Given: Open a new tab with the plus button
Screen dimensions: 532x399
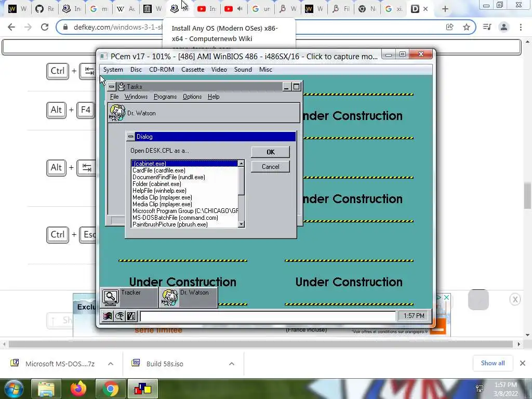Looking at the screenshot, I should coord(445,9).
